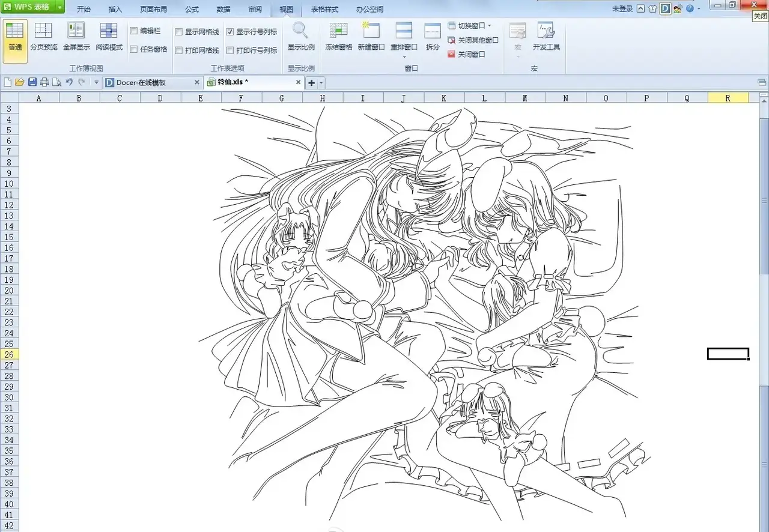This screenshot has height=532, width=769.
Task: Open a 新建窗口 new window
Action: click(371, 31)
